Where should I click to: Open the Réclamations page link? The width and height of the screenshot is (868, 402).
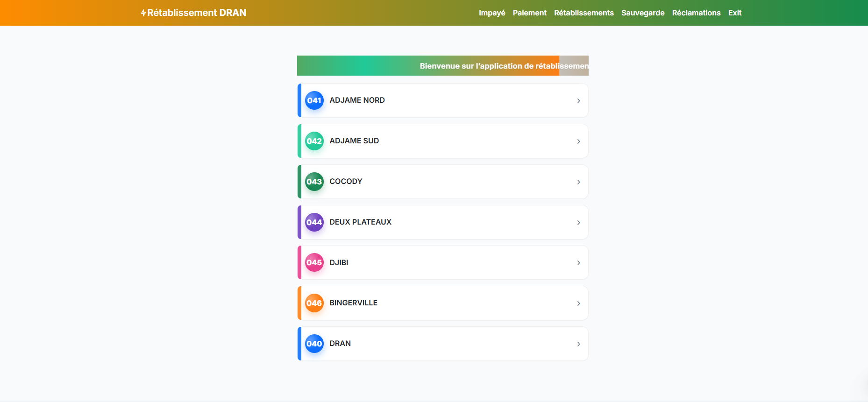(x=696, y=13)
